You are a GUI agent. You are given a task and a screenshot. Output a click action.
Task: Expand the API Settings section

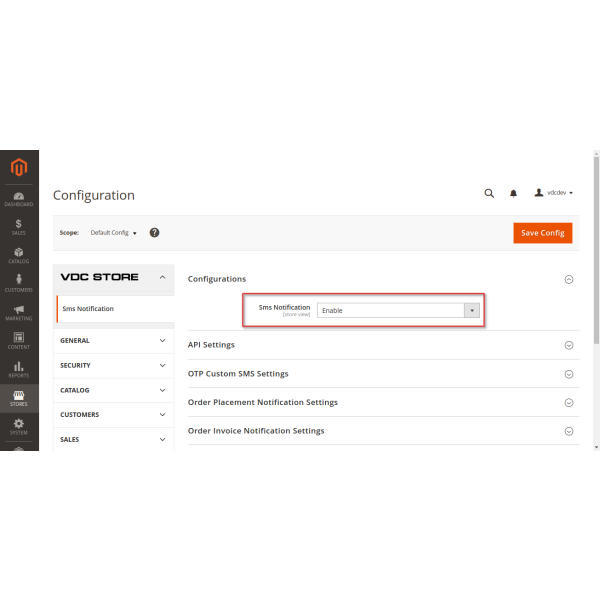[382, 345]
